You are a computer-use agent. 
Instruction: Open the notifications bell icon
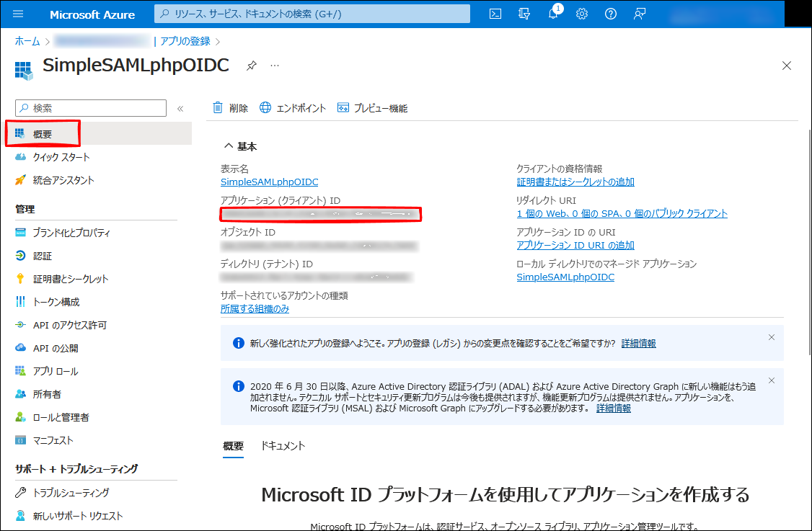click(x=553, y=14)
